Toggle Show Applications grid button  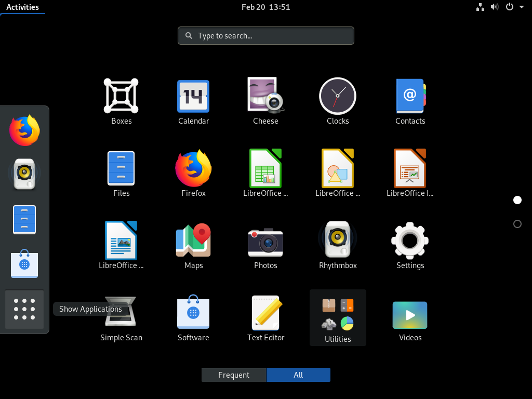(24, 309)
